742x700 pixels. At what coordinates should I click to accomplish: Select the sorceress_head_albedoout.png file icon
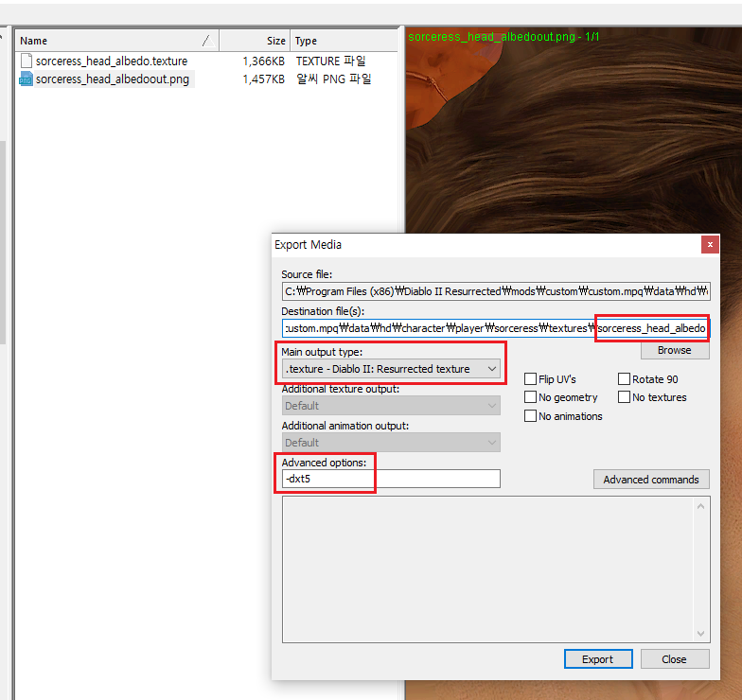point(26,79)
